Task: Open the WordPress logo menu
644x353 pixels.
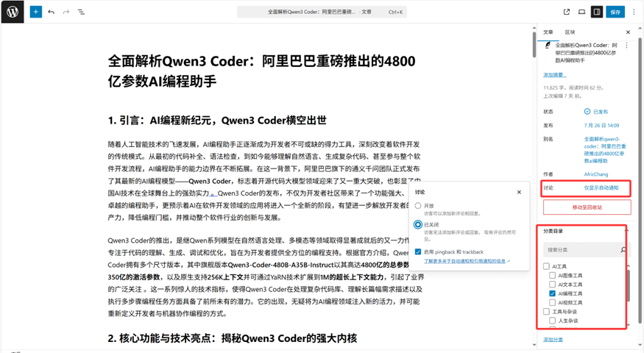Action: click(13, 12)
